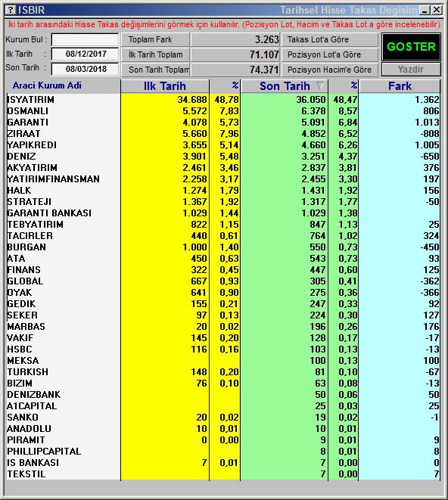Image resolution: width=448 pixels, height=500 pixels.
Task: Select the IS BANKASI row name
Action: 33,463
